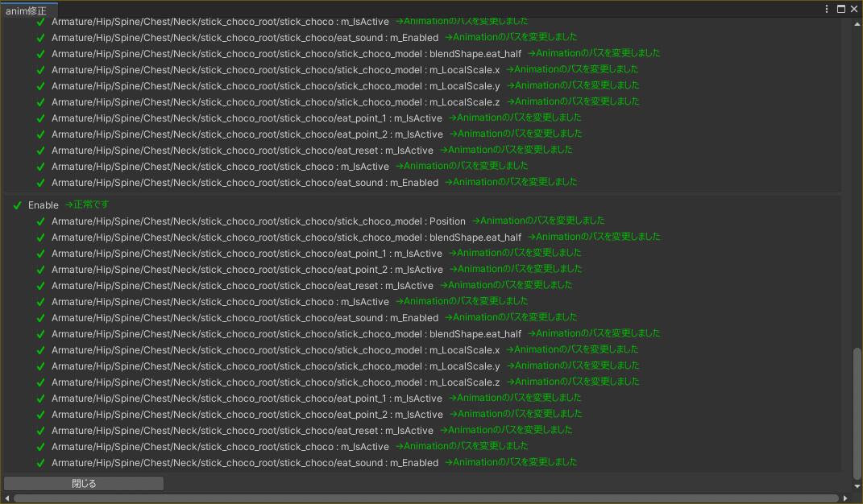Click the green checkmark beside Enable
Image resolution: width=863 pixels, height=504 pixels.
click(17, 205)
